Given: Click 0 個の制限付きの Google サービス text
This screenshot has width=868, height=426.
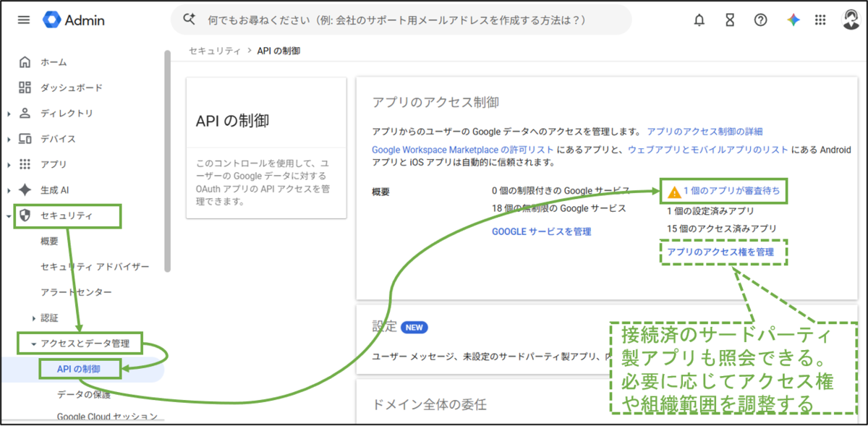Looking at the screenshot, I should [x=561, y=191].
